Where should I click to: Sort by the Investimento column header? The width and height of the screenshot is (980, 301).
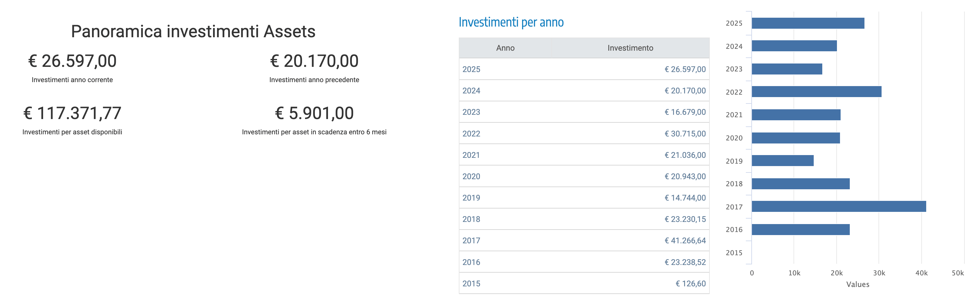630,48
